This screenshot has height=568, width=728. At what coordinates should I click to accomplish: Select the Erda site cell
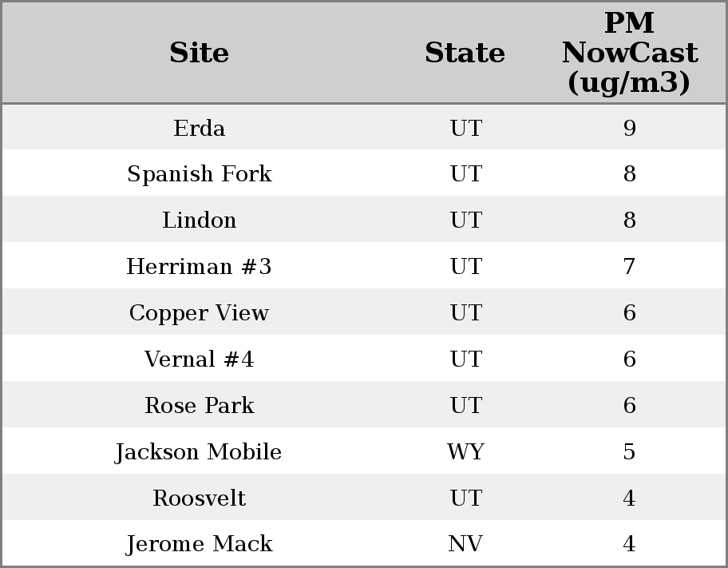click(199, 128)
